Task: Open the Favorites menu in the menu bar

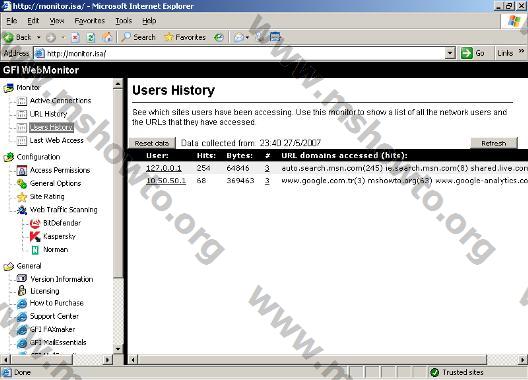Action: point(90,21)
